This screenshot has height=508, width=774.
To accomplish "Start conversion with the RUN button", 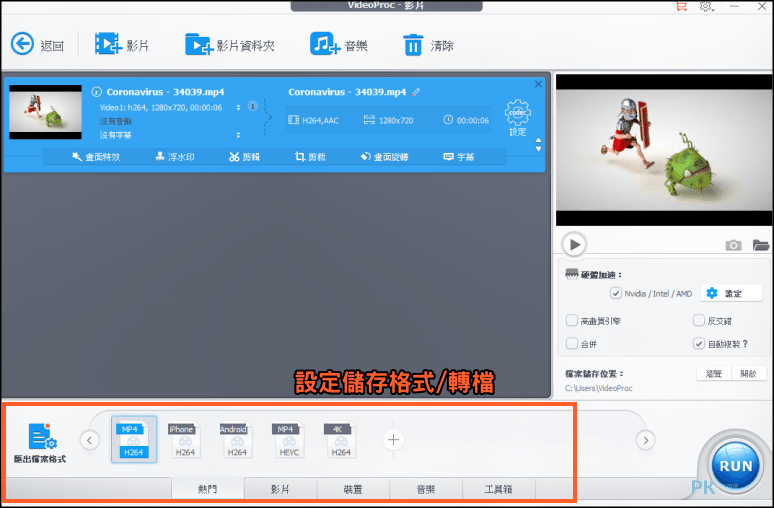I will pos(735,466).
